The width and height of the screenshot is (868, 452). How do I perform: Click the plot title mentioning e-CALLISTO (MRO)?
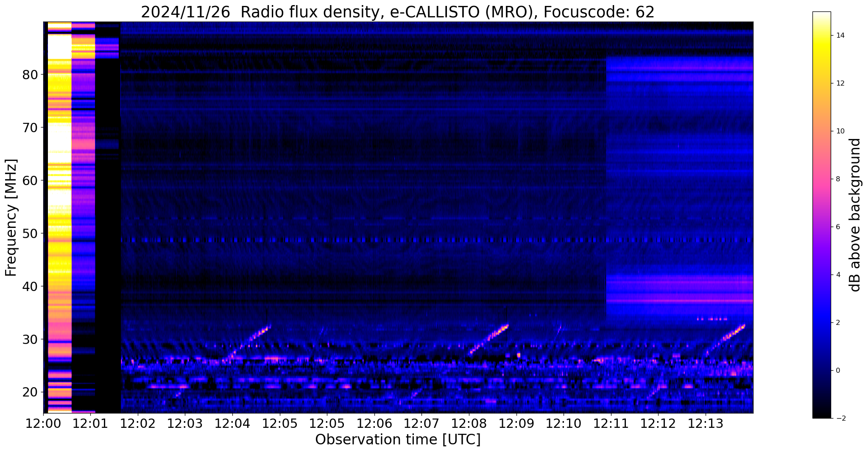pyautogui.click(x=398, y=12)
